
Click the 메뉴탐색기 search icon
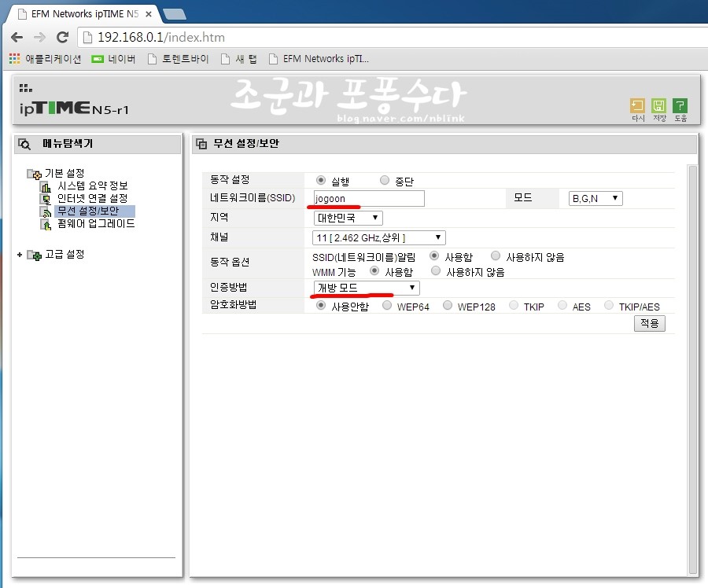24,145
